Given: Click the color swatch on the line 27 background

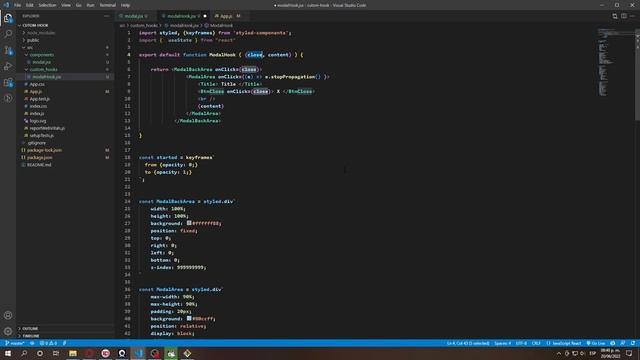Looking at the screenshot, I should point(189,223).
